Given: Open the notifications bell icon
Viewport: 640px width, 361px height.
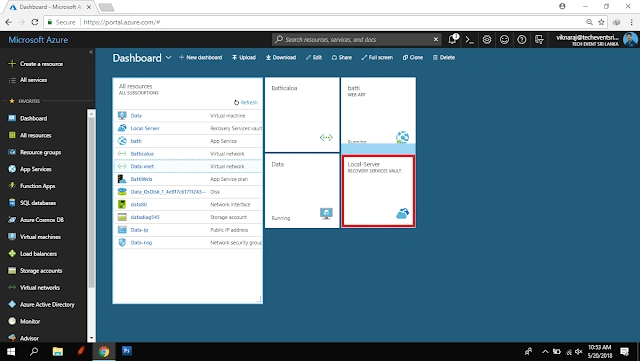Looking at the screenshot, I should (452, 40).
